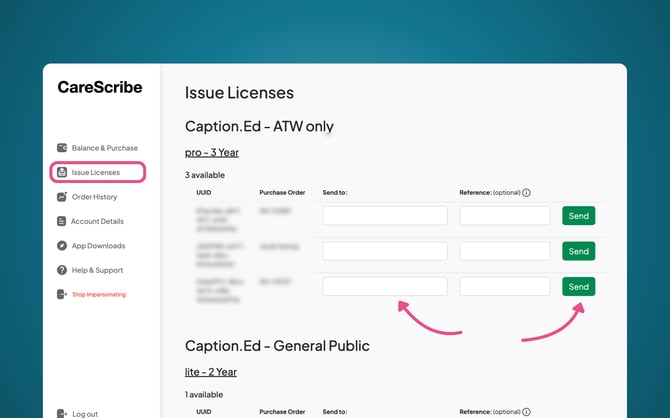Open Order History via its chart icon

(x=62, y=197)
